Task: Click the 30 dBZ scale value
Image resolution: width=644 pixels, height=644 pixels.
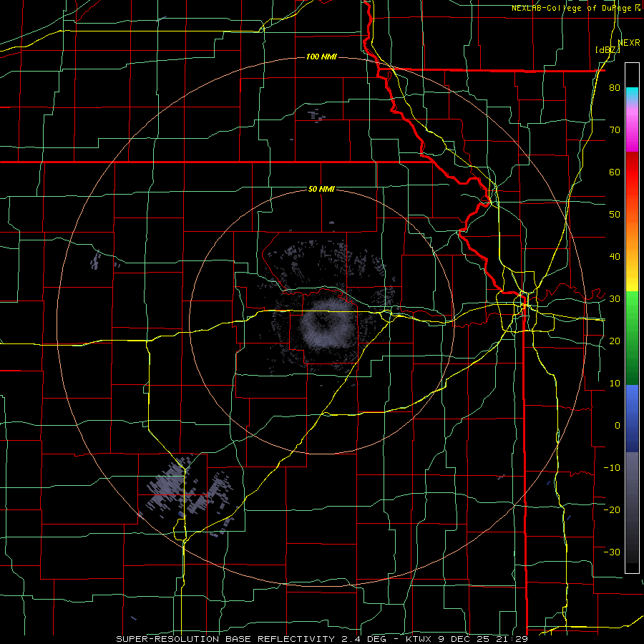Action: (615, 299)
